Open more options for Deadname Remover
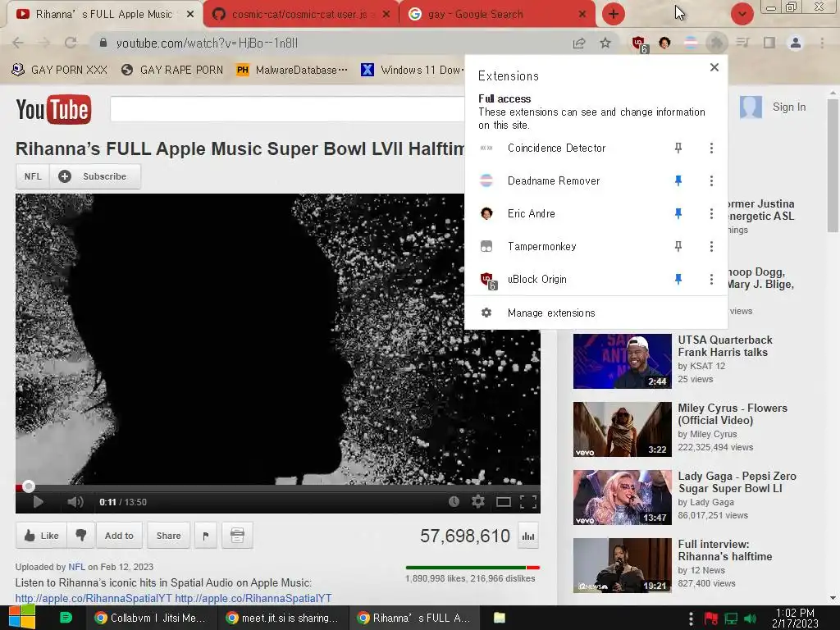 point(711,180)
